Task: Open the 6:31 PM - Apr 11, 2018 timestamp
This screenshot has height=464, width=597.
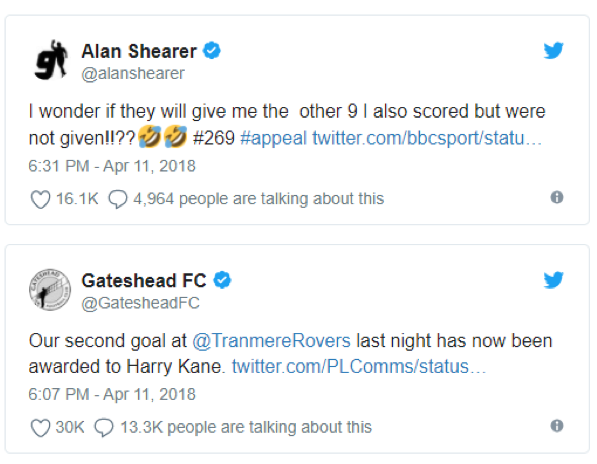Action: coord(112,166)
